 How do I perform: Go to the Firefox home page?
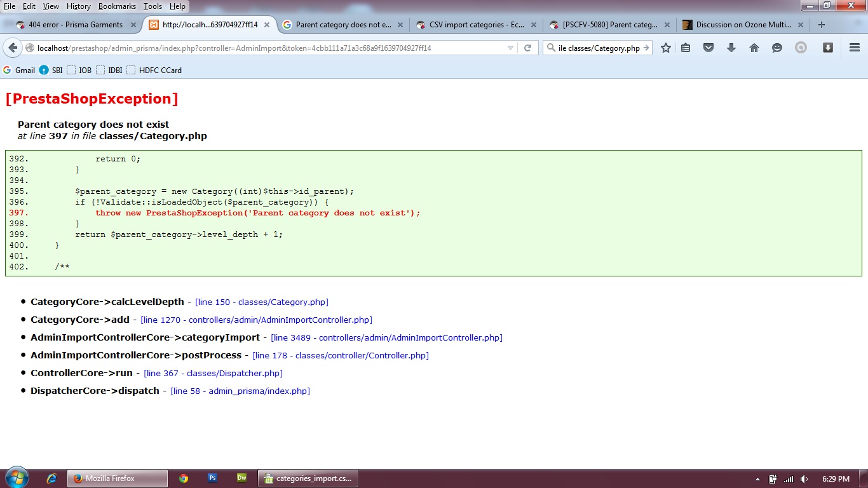coord(754,48)
